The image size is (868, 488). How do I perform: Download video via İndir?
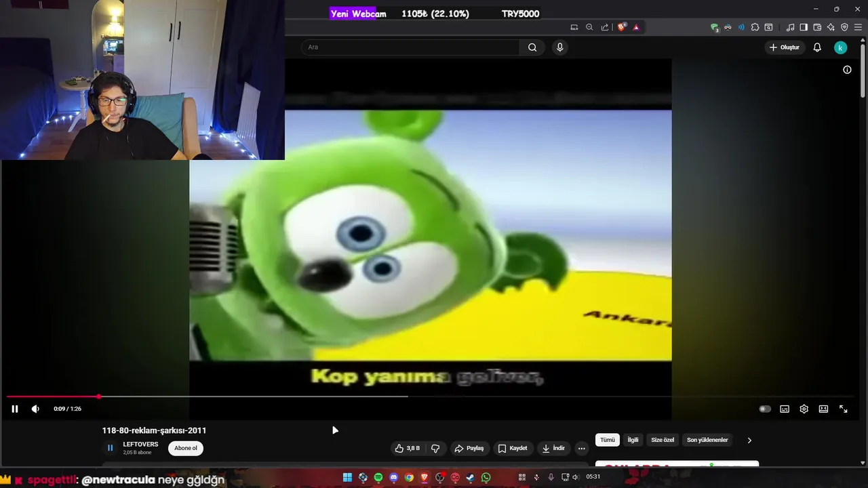[x=553, y=448]
